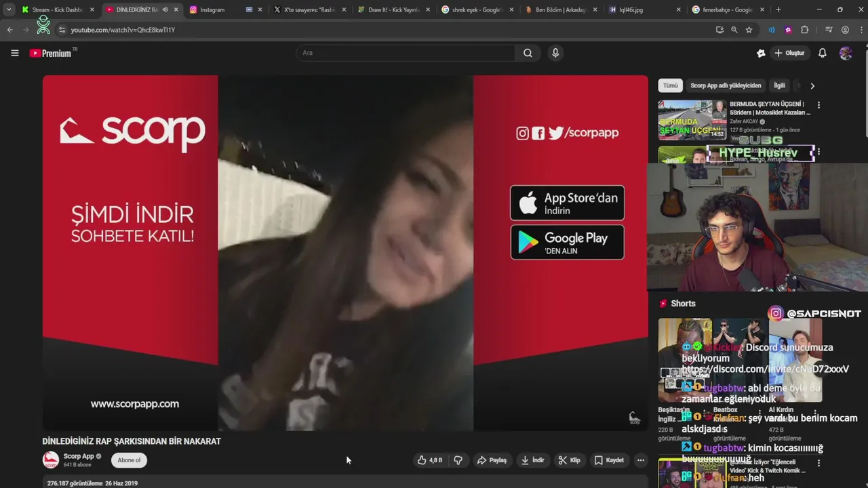The height and width of the screenshot is (488, 868).
Task: Click the browser address bar URL
Action: [123, 30]
